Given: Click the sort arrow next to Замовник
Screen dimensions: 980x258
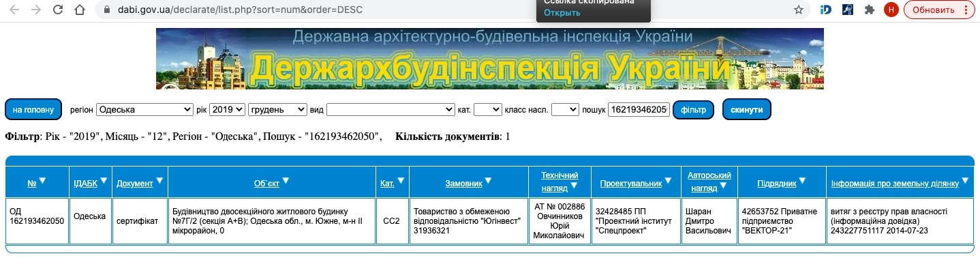Looking at the screenshot, I should point(488,181).
